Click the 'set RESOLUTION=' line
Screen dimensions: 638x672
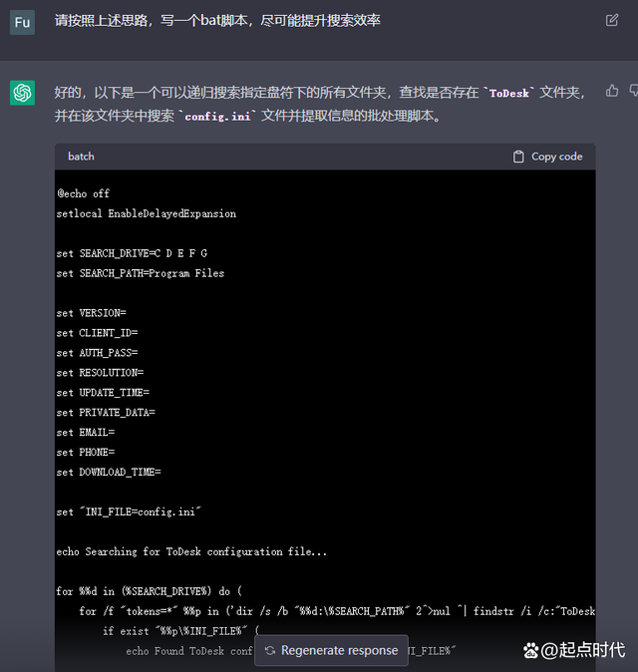100,373
